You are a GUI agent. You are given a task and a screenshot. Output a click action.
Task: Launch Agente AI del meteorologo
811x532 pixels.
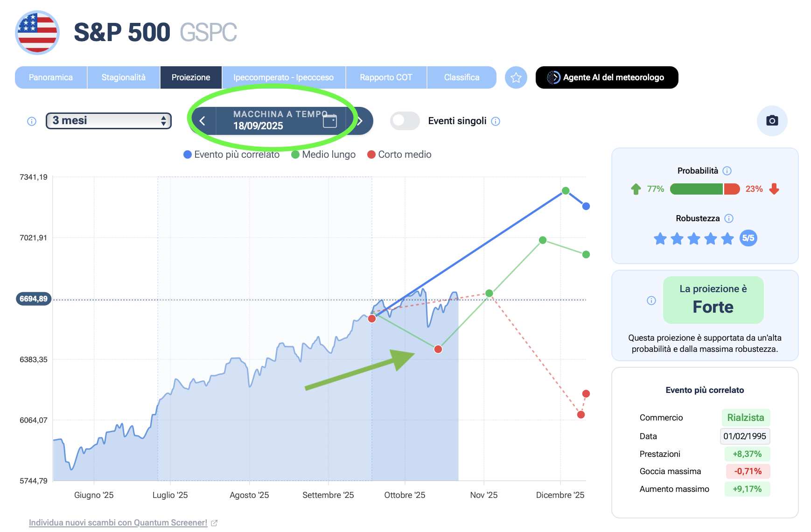[607, 77]
